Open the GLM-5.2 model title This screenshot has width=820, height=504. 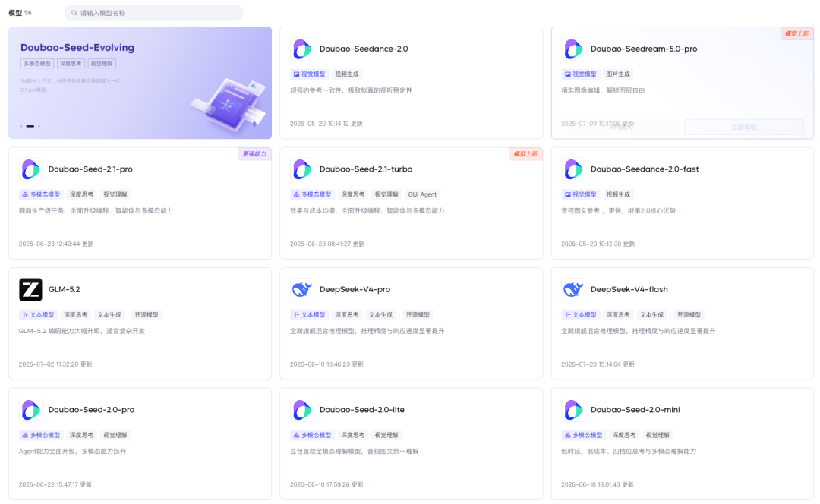[65, 289]
